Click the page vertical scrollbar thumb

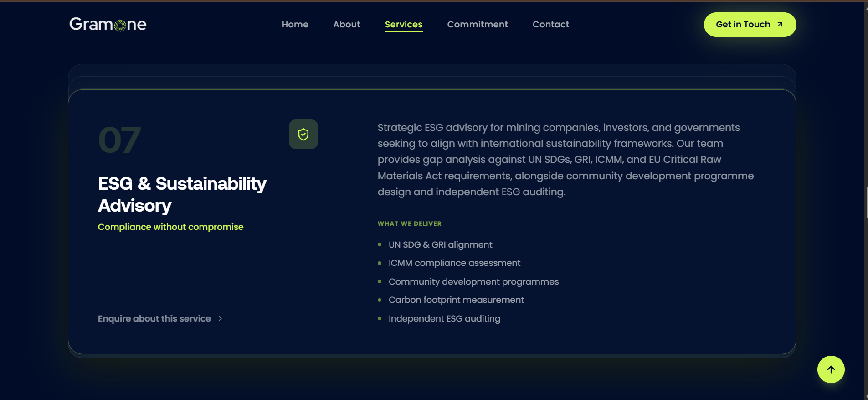(866, 202)
